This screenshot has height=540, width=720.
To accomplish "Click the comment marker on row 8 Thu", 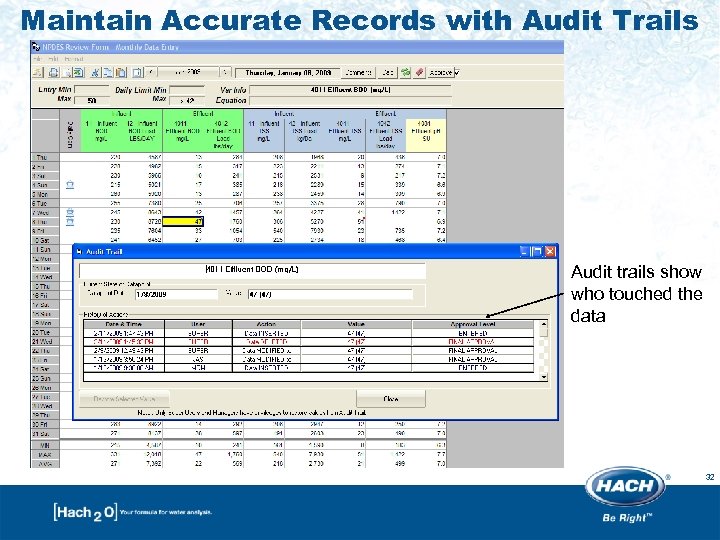I will tap(70, 221).
